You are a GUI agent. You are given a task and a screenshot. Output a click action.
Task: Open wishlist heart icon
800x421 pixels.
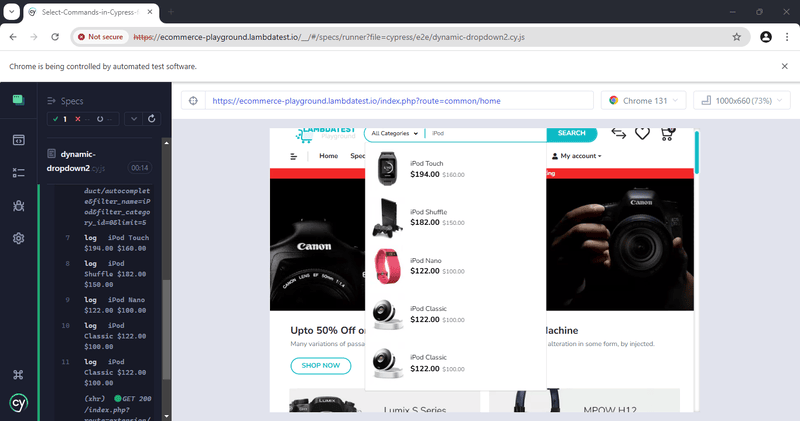tap(642, 133)
